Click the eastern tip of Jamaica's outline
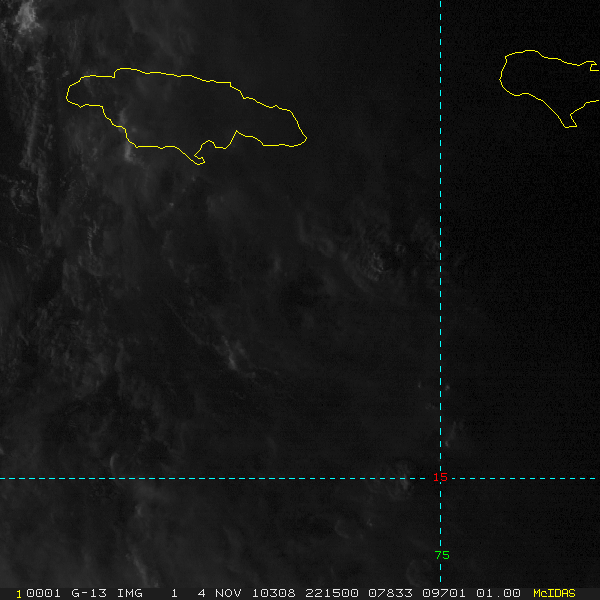Image resolution: width=600 pixels, height=600 pixels. [305, 139]
